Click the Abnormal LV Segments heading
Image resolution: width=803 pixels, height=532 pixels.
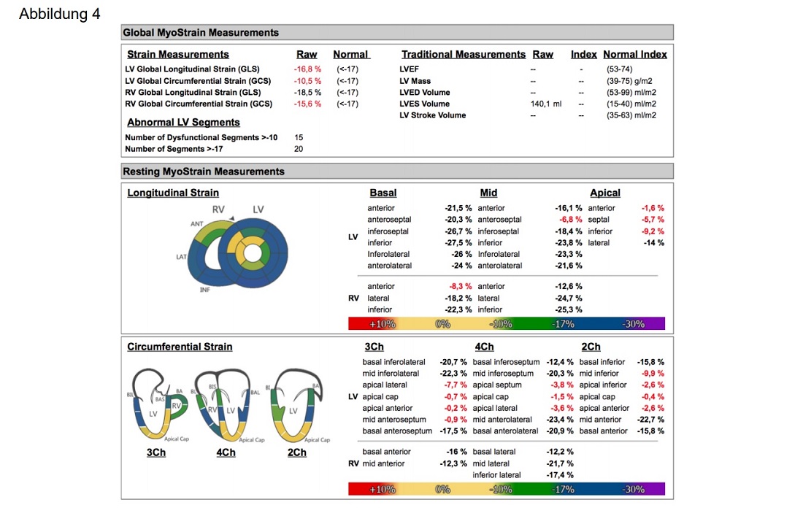click(x=183, y=123)
